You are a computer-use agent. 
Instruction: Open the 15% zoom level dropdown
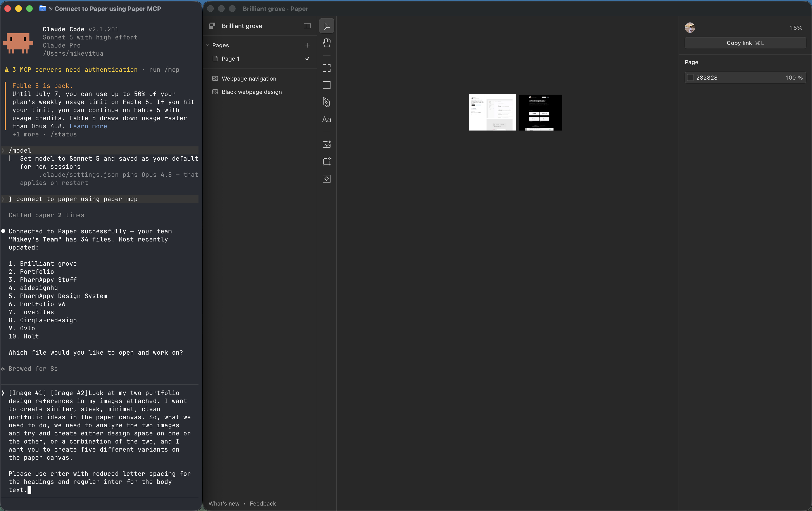pos(796,28)
